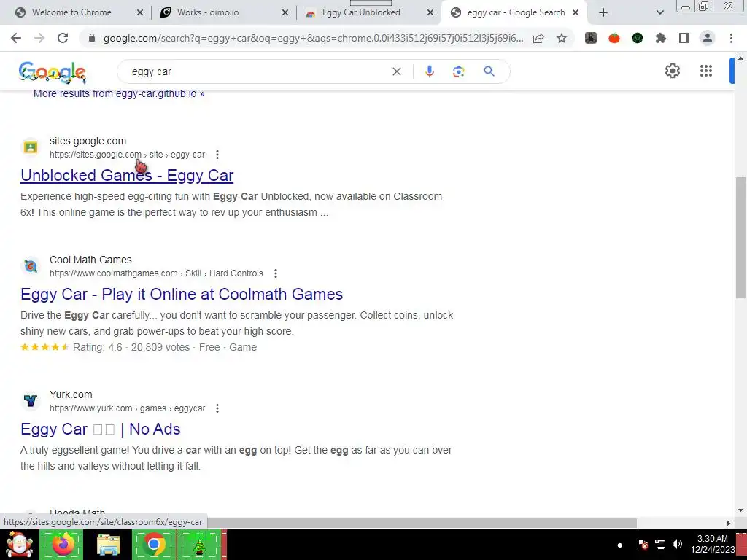Bookmark this page with the star icon
The height and width of the screenshot is (560, 747).
pos(562,38)
